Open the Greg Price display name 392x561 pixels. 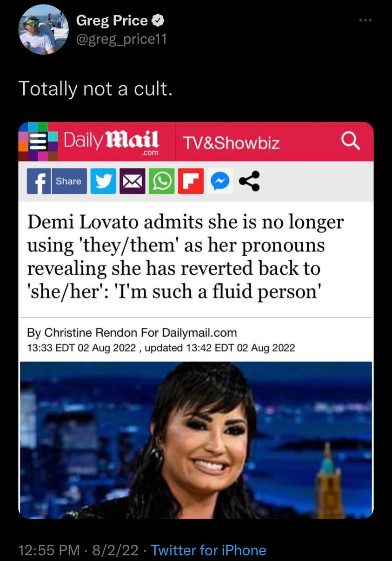click(x=112, y=20)
